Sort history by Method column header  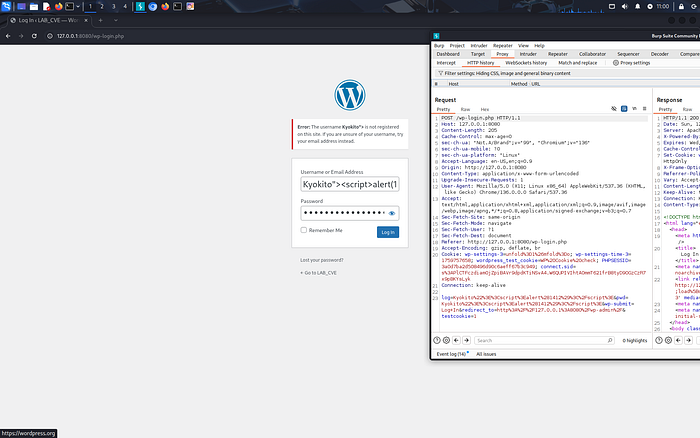click(519, 84)
